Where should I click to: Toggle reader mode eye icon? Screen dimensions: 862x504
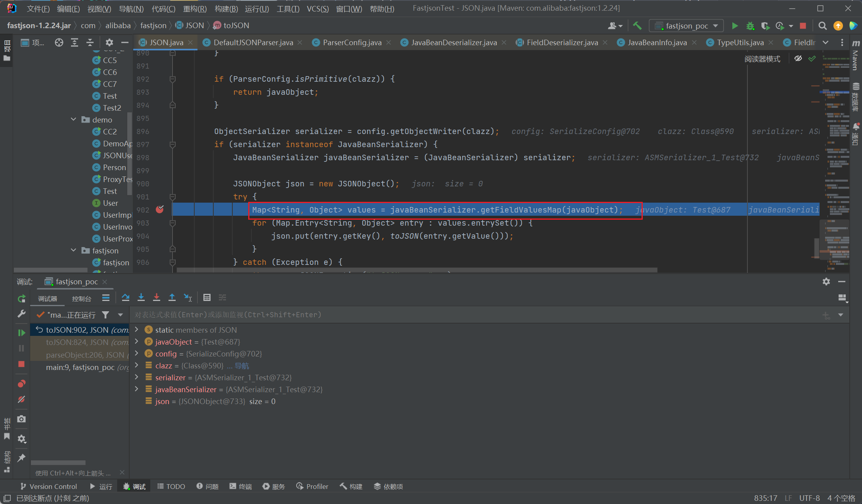[x=798, y=59]
